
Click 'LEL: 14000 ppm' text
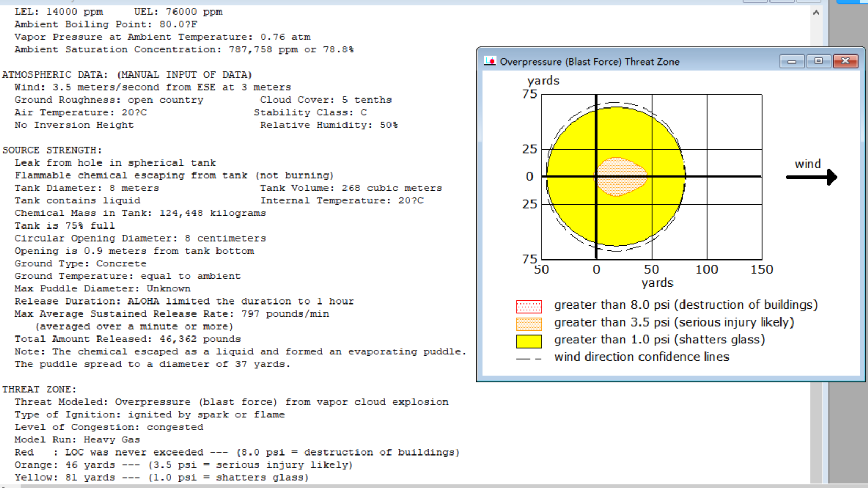click(59, 12)
